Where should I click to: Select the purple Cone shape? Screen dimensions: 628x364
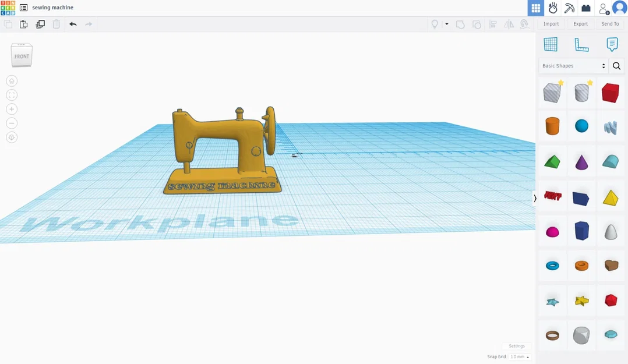(581, 162)
